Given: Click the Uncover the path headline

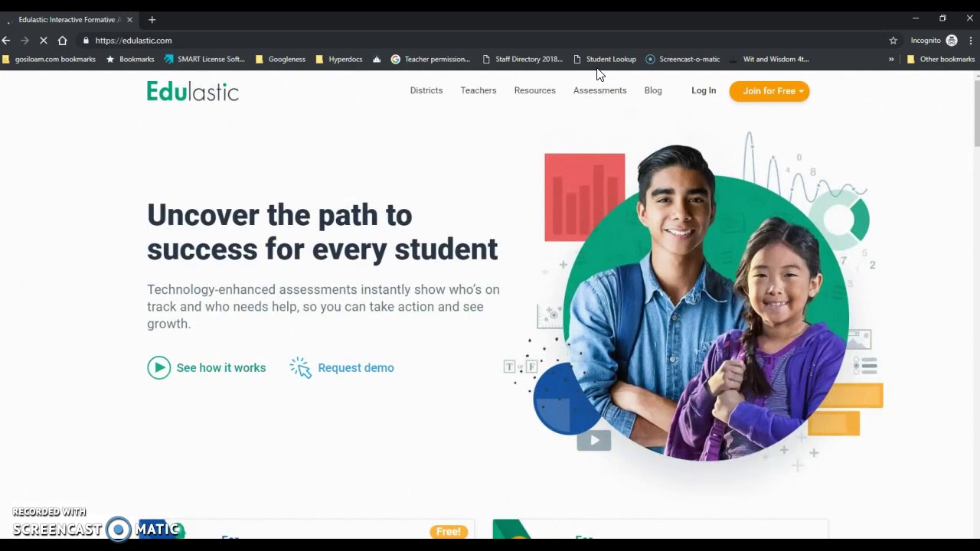Looking at the screenshot, I should pyautogui.click(x=322, y=232).
